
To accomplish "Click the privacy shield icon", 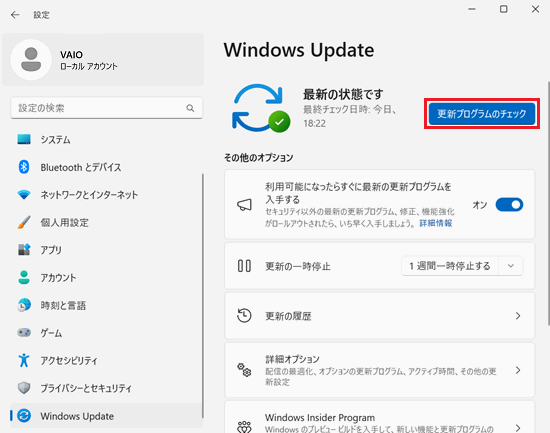I will (x=24, y=388).
